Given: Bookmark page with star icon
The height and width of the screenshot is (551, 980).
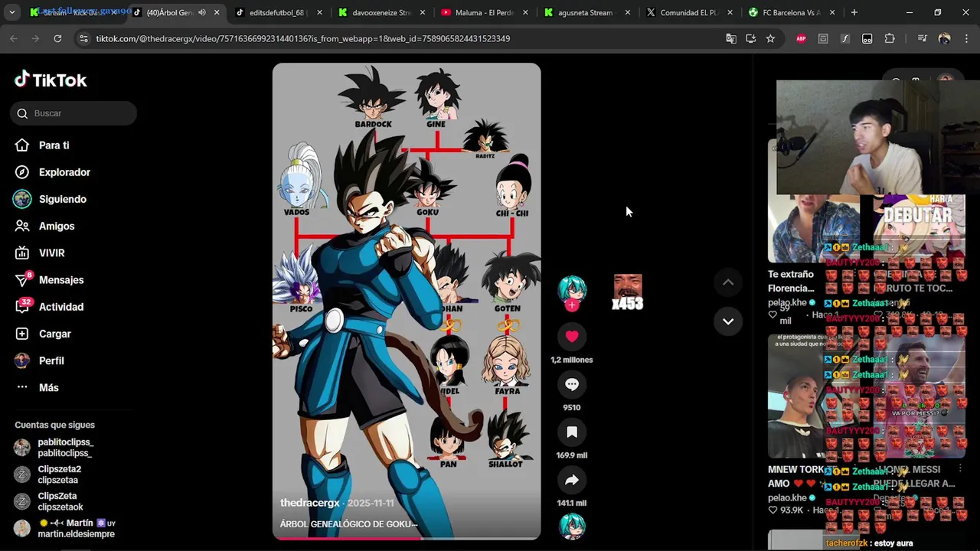Looking at the screenshot, I should pyautogui.click(x=770, y=38).
